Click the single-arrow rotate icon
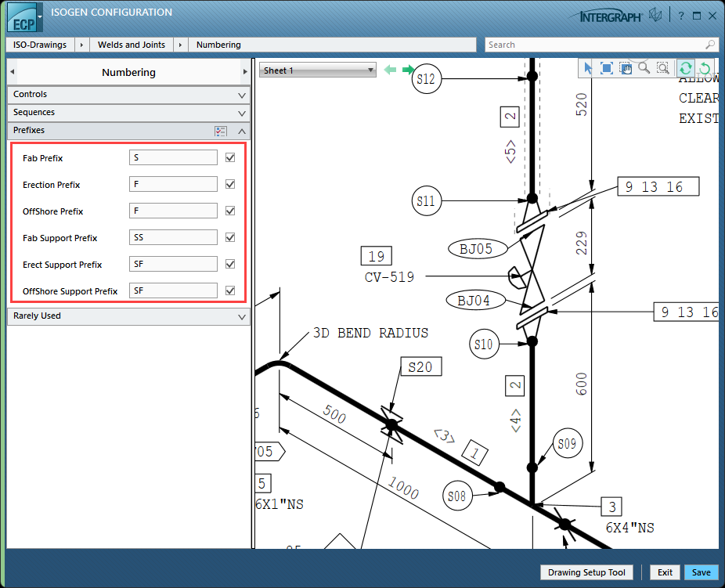Viewport: 725px width, 588px height. point(705,69)
